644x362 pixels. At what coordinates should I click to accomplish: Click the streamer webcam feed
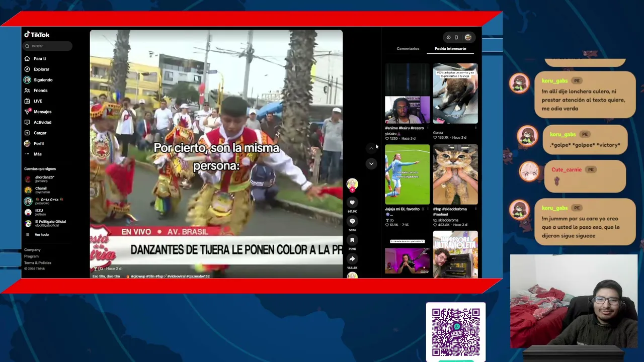coord(574,301)
